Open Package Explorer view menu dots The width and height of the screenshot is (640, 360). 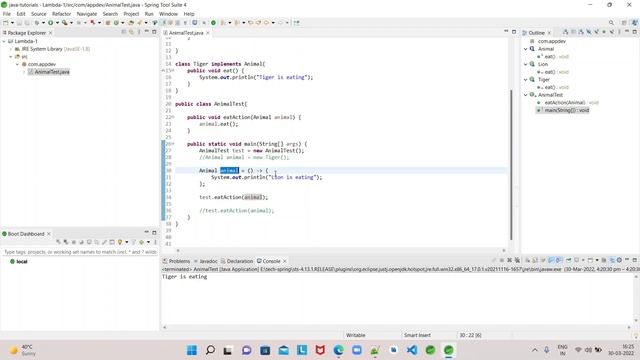click(x=139, y=32)
